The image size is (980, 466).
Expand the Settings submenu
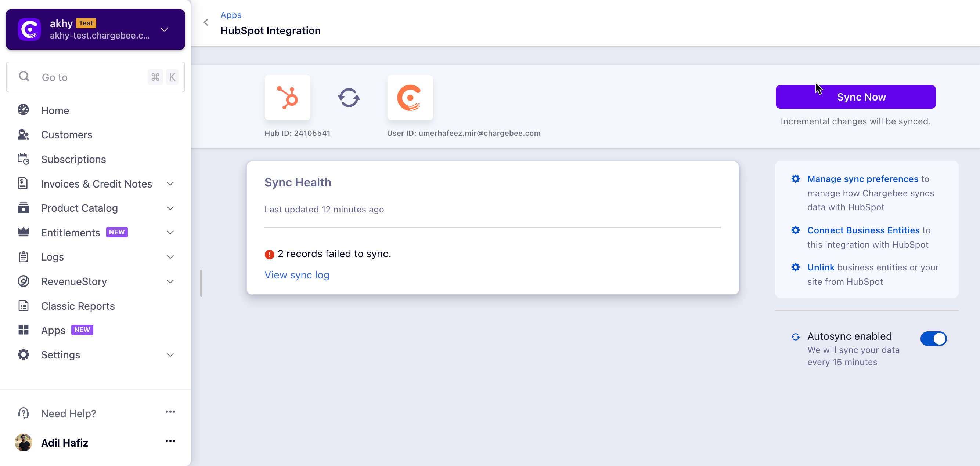[170, 354]
